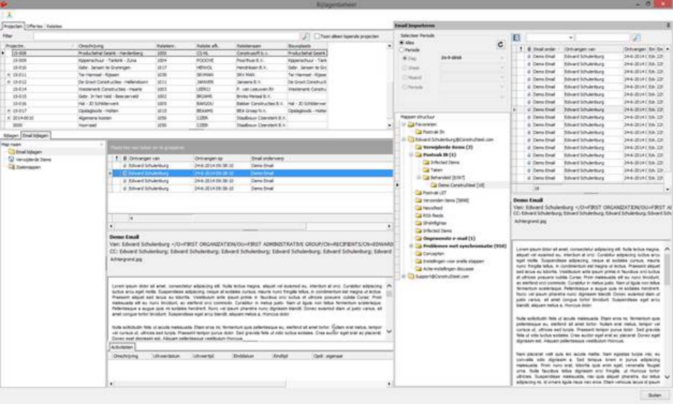Collapse the Edward Schulenburg mailbox node
The width and height of the screenshot is (673, 404).
[x=403, y=140]
